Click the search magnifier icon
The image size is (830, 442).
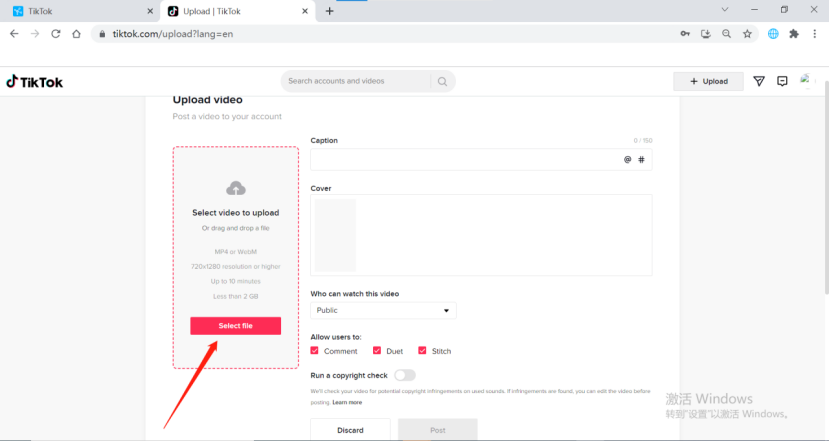coord(442,82)
